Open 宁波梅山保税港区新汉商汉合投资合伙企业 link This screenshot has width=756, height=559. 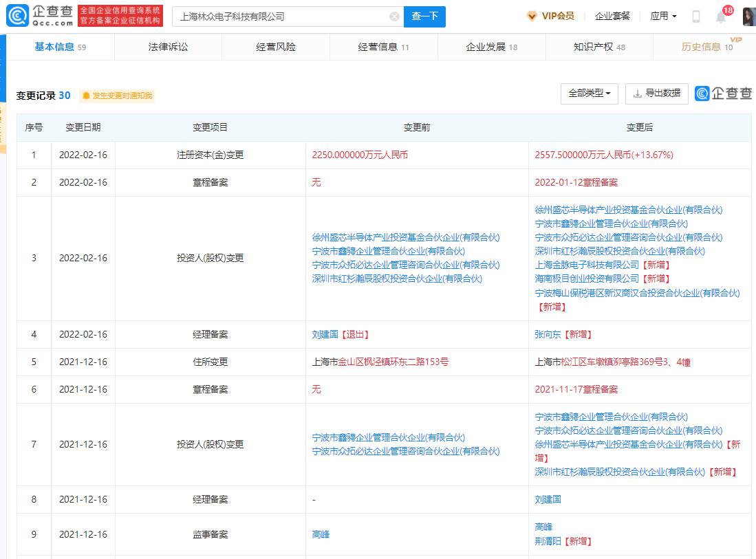637,293
